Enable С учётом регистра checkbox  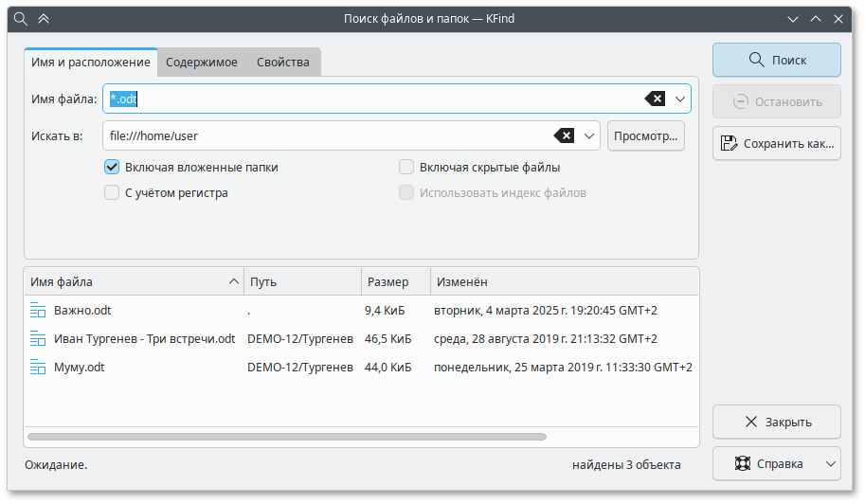pos(112,193)
